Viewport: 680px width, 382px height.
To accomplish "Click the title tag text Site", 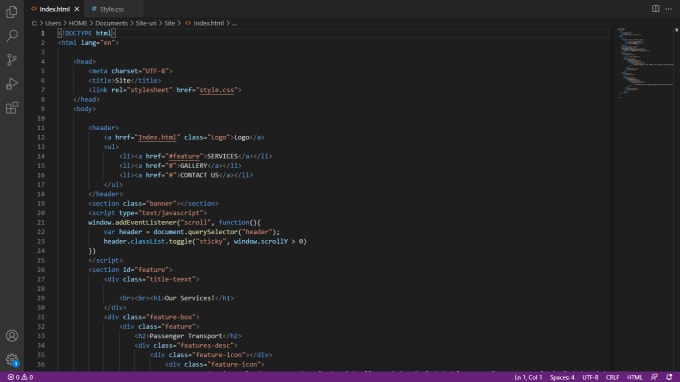I will click(123, 80).
